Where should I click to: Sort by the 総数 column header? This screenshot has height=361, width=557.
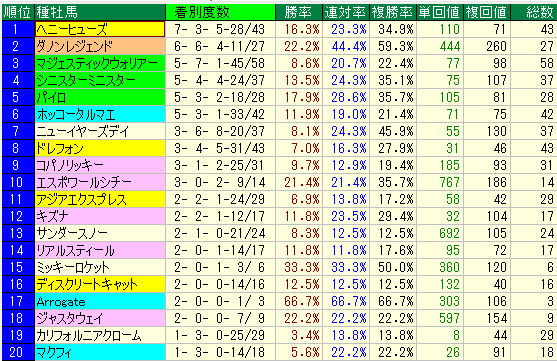click(534, 12)
